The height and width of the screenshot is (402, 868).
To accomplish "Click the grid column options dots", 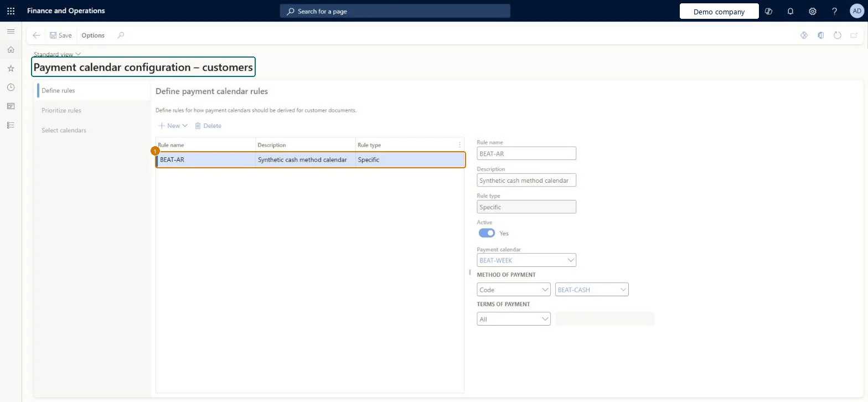I will pyautogui.click(x=459, y=145).
